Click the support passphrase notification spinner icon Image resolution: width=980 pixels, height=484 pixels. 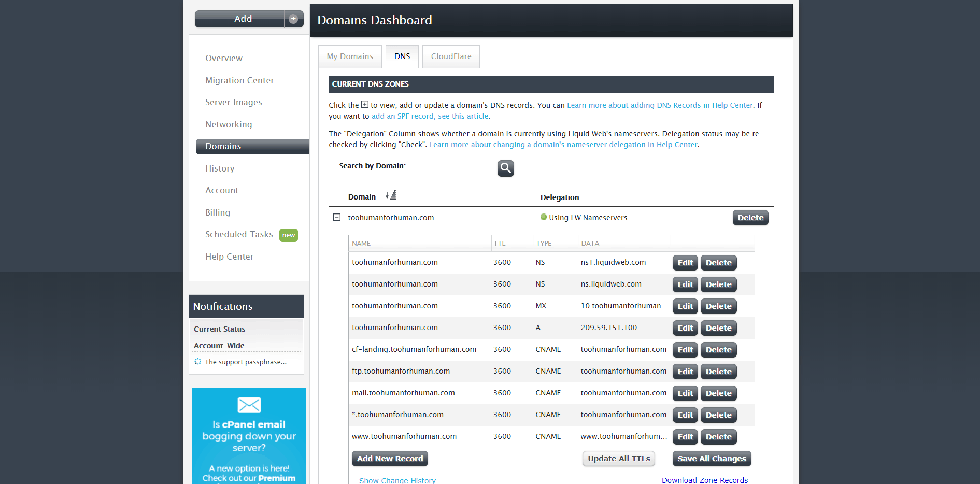[x=197, y=361]
